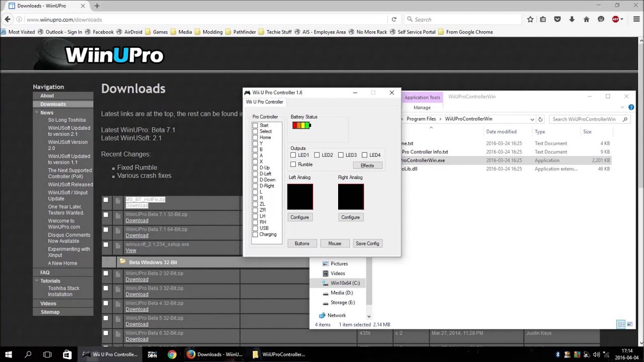
Task: Go to the Firefox home page icon
Action: (587, 19)
